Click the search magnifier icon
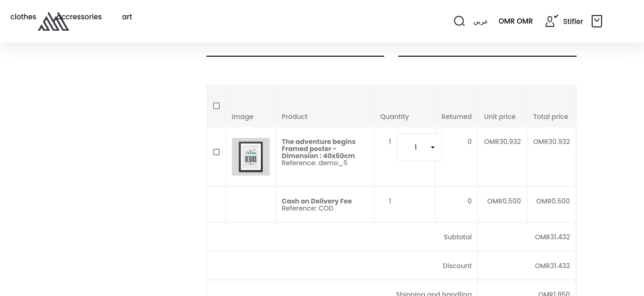The height and width of the screenshot is (296, 644). [459, 21]
